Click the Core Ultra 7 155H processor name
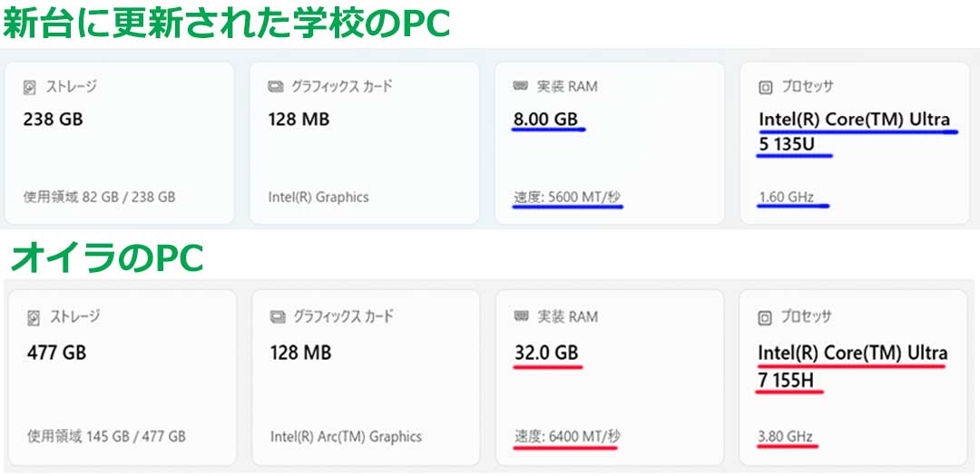 coord(852,364)
